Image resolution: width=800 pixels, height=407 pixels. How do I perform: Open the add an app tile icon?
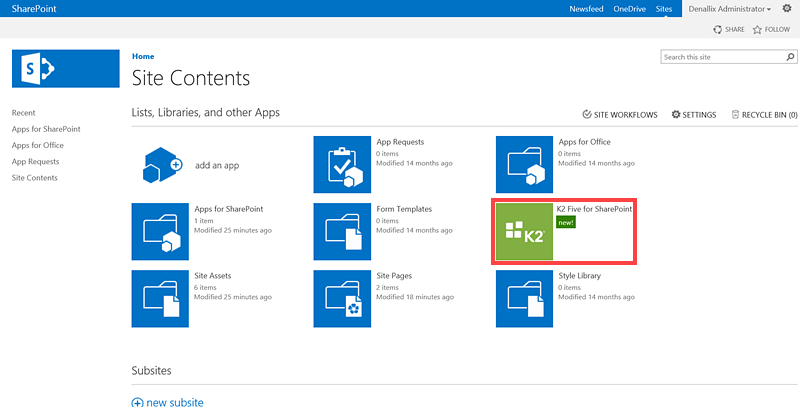(161, 164)
